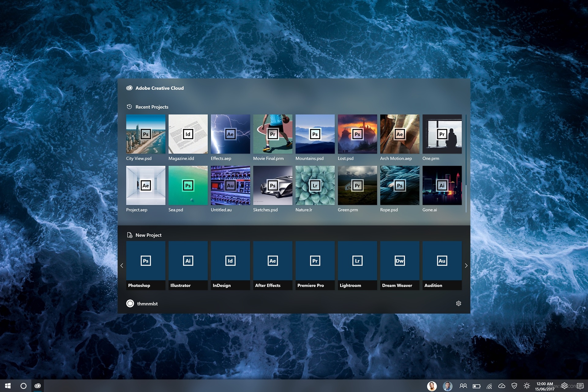
Task: Open the Mountains.psd project
Action: click(315, 134)
